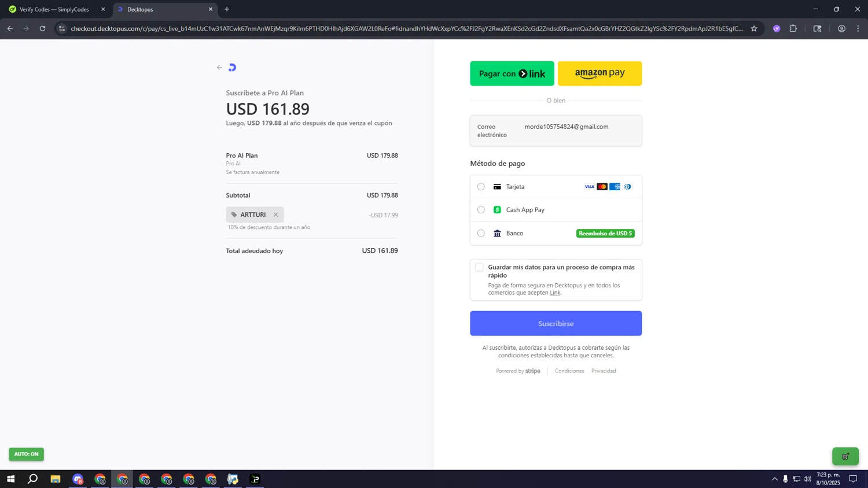
Task: Switch to the Decktopus tab
Action: pyautogui.click(x=164, y=9)
